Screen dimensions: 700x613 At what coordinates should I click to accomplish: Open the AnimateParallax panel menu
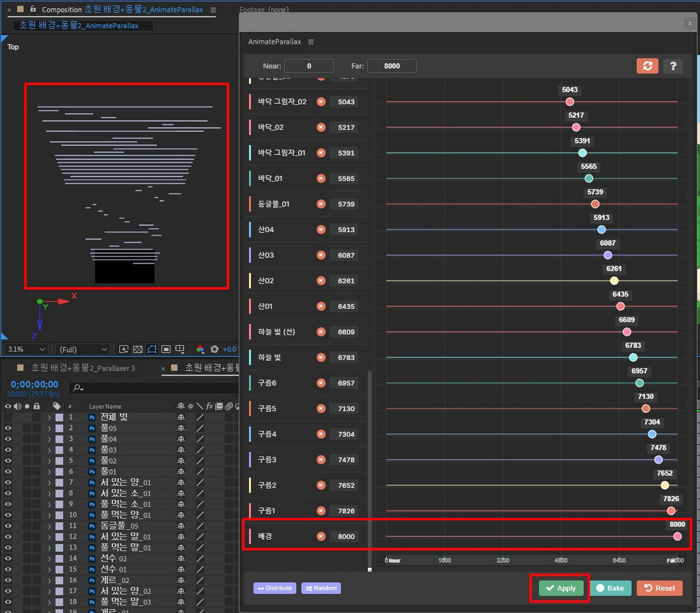[x=311, y=42]
